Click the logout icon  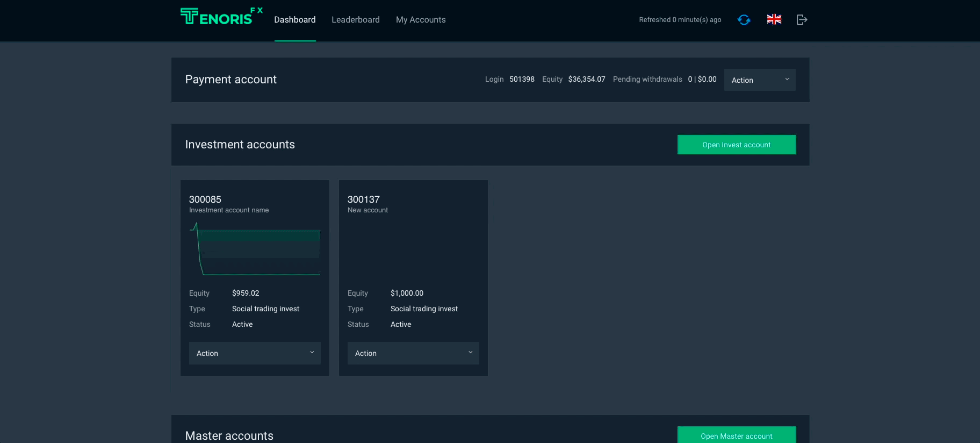pyautogui.click(x=802, y=20)
